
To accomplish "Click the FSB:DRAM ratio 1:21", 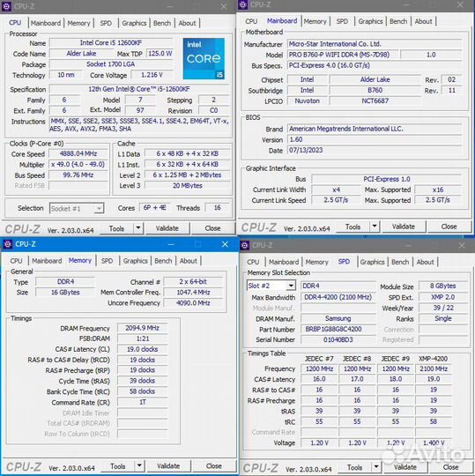I will pos(143,338).
